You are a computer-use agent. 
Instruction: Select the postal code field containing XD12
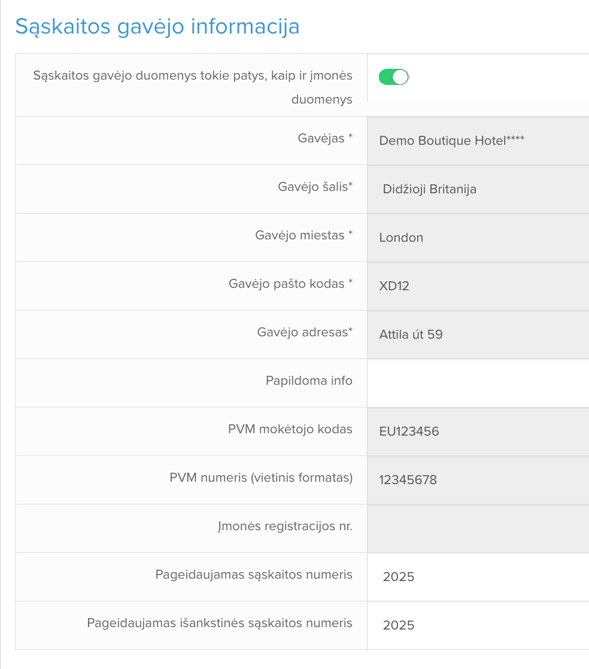coord(478,286)
